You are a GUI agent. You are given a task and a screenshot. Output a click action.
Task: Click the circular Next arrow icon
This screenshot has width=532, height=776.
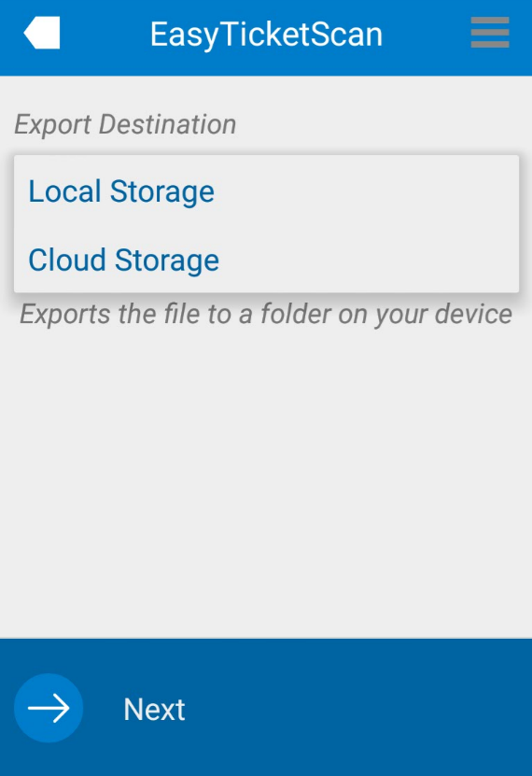[x=49, y=708]
